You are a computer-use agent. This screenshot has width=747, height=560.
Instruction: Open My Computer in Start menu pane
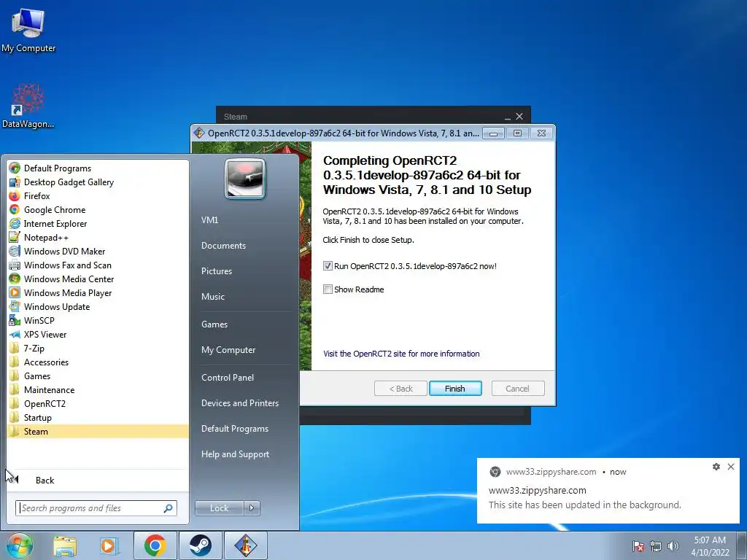pos(228,350)
